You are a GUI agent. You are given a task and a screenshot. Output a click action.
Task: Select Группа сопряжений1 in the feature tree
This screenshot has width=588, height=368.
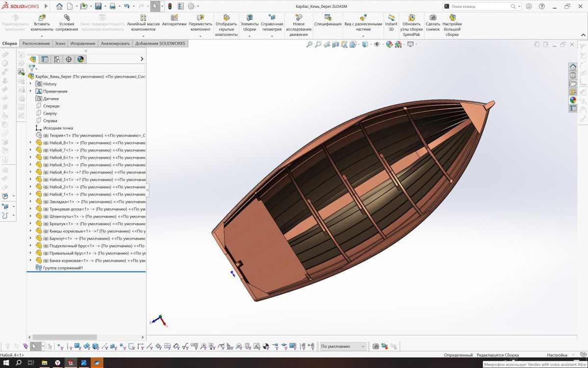(x=63, y=268)
